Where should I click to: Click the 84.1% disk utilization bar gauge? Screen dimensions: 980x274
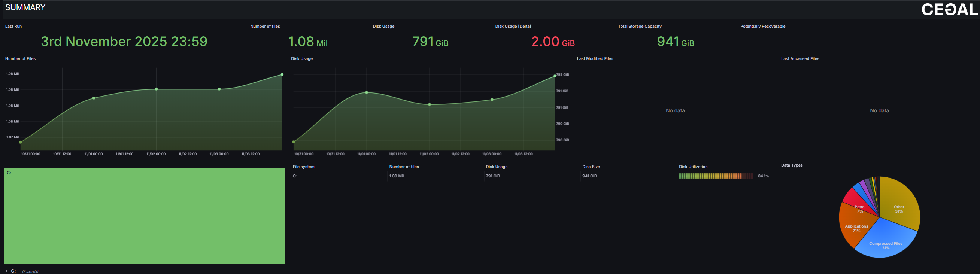click(715, 176)
